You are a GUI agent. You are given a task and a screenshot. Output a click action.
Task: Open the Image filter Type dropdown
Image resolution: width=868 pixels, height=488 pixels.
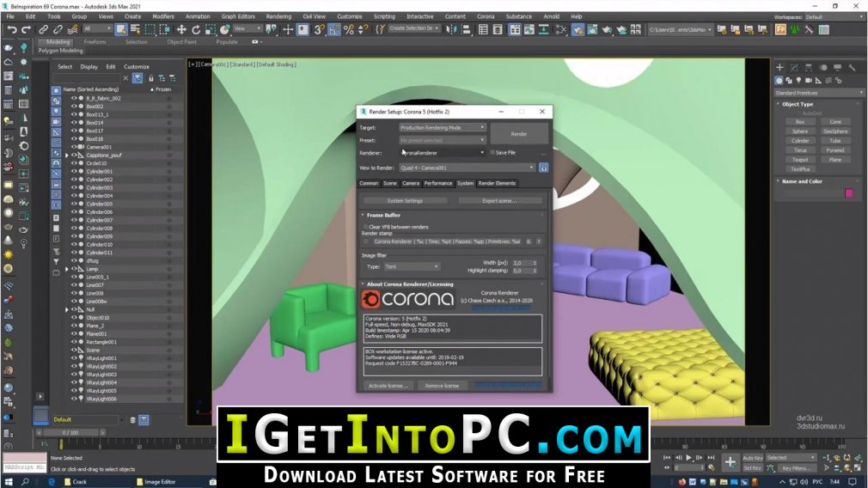pyautogui.click(x=412, y=267)
